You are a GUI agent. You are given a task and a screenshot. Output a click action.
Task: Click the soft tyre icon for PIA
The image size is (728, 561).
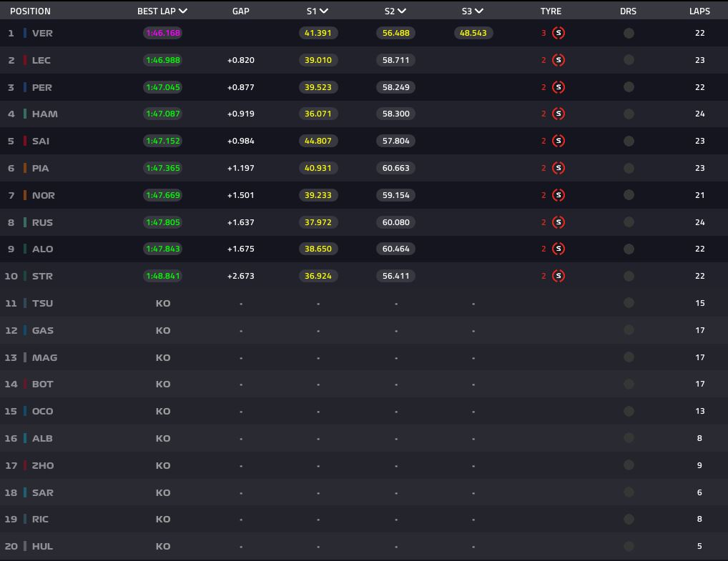[x=559, y=168]
